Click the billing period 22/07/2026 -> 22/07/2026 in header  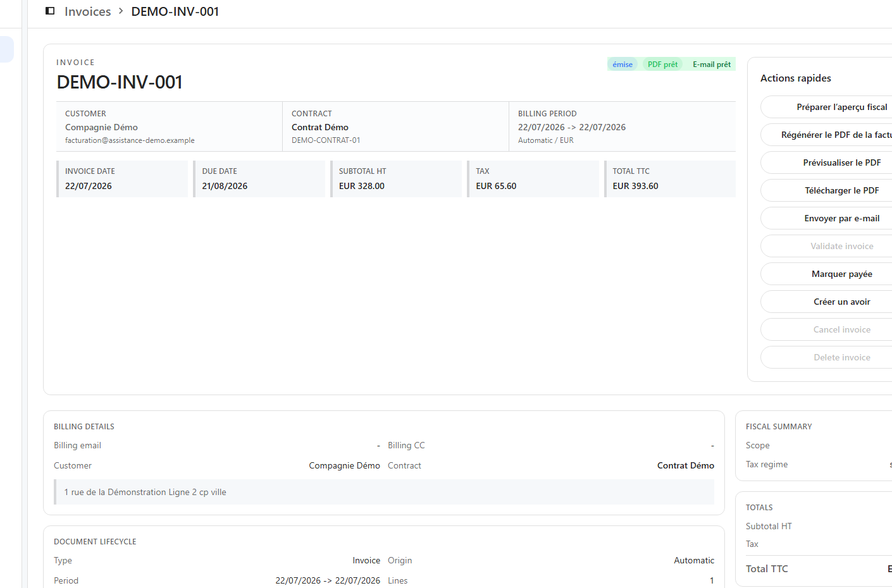pyautogui.click(x=572, y=127)
